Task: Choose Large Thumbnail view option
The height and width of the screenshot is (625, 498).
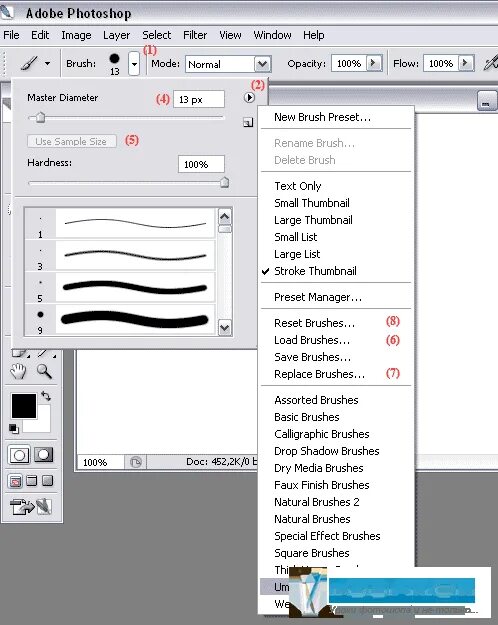Action: (x=336, y=220)
